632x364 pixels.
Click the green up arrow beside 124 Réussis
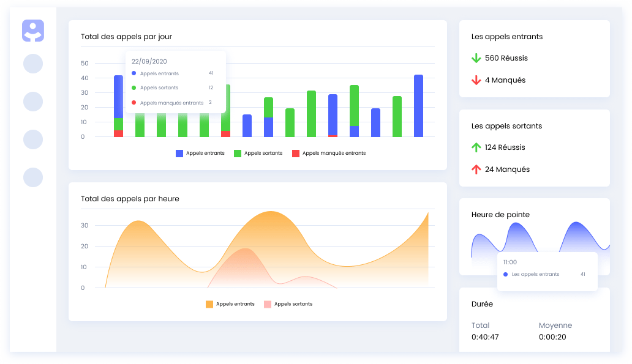[x=476, y=147]
